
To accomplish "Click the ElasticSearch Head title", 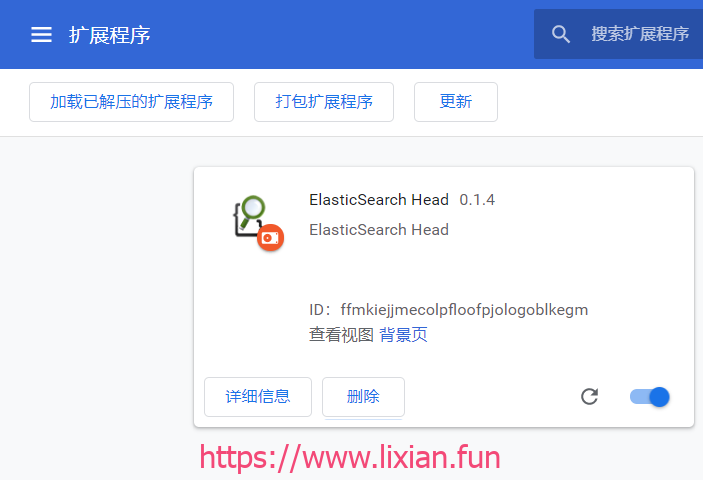I will pyautogui.click(x=379, y=199).
